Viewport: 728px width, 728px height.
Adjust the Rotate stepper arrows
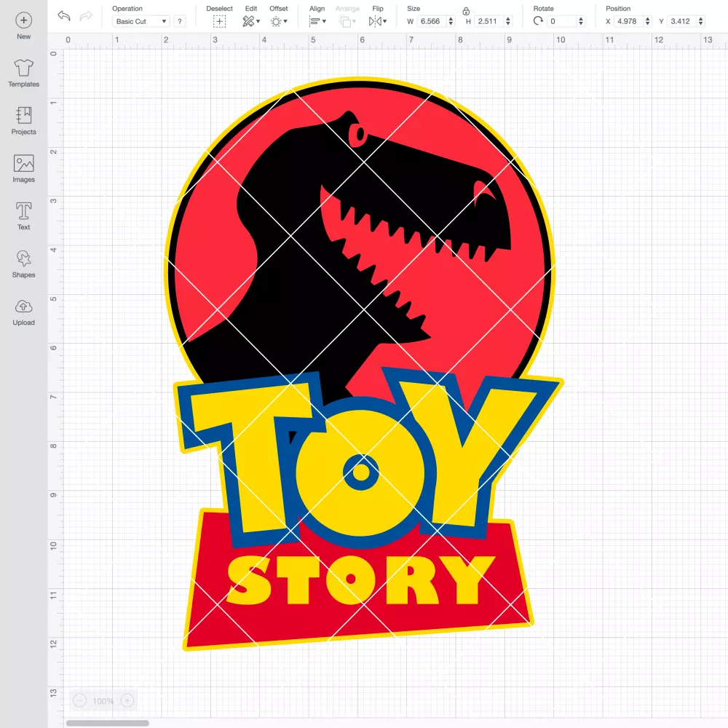coord(580,21)
